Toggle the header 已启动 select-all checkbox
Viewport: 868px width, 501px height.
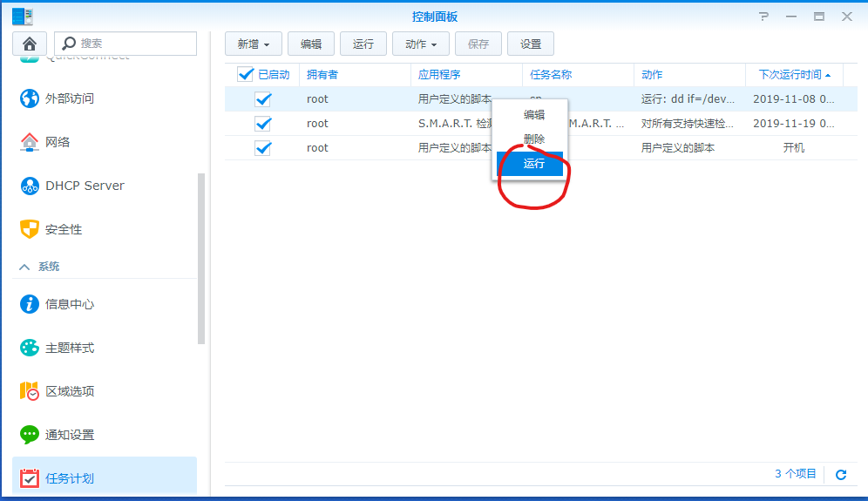click(x=245, y=74)
